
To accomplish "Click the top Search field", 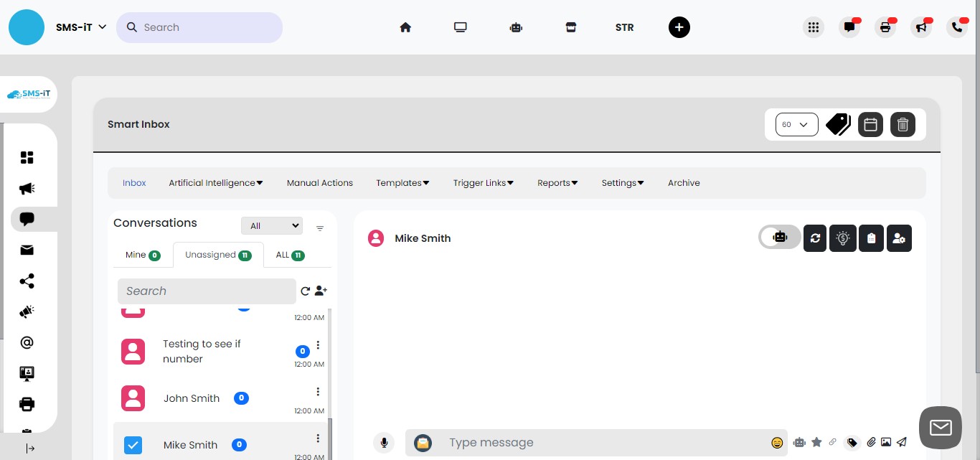I will pos(199,27).
